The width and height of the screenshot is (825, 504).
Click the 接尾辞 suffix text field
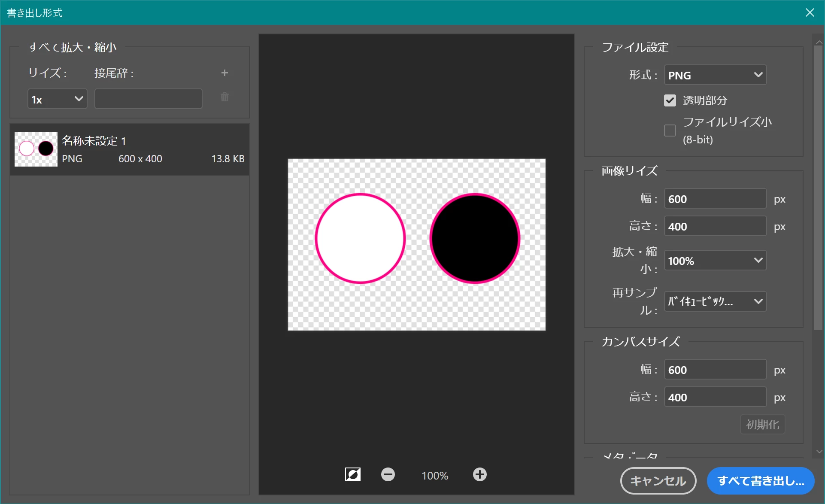tap(149, 99)
